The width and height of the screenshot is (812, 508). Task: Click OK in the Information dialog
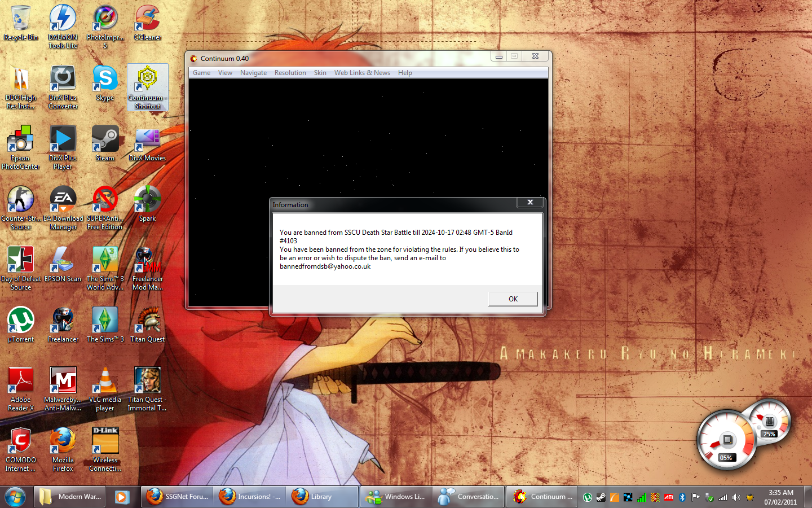tap(513, 299)
